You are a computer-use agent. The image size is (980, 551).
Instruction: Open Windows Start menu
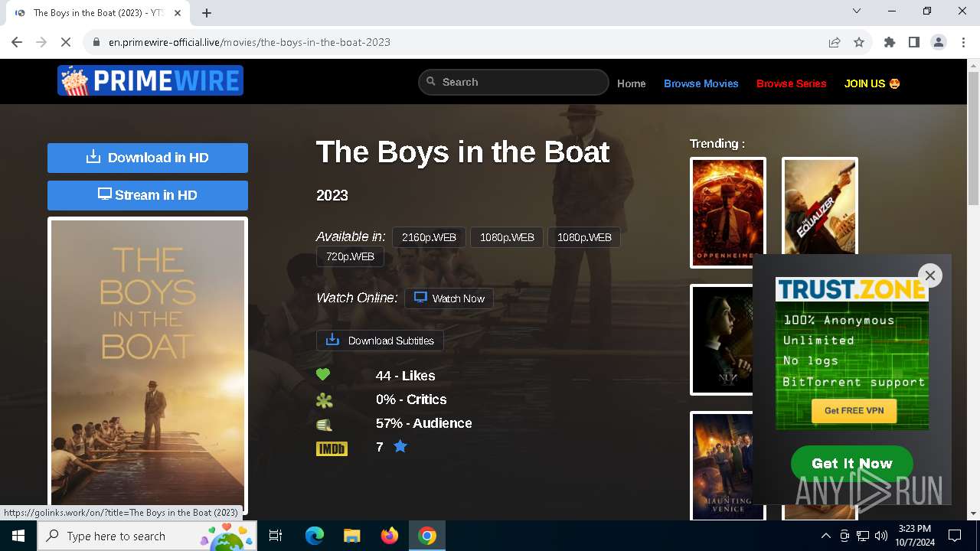tap(18, 536)
